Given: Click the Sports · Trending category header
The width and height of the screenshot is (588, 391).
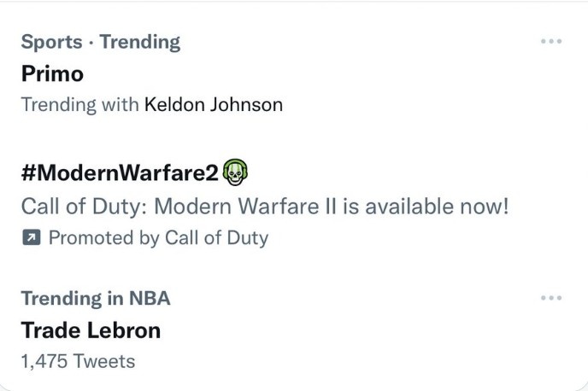Looking at the screenshot, I should click(101, 42).
